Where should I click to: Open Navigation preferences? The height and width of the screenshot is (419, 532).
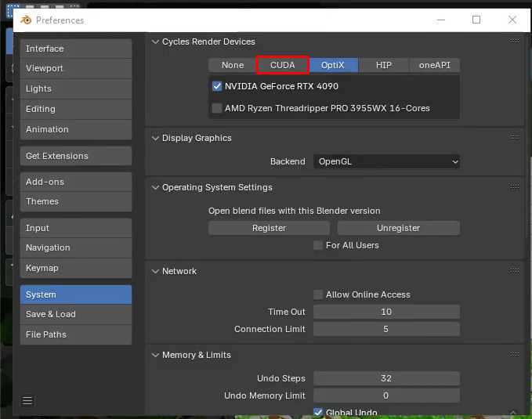76,247
